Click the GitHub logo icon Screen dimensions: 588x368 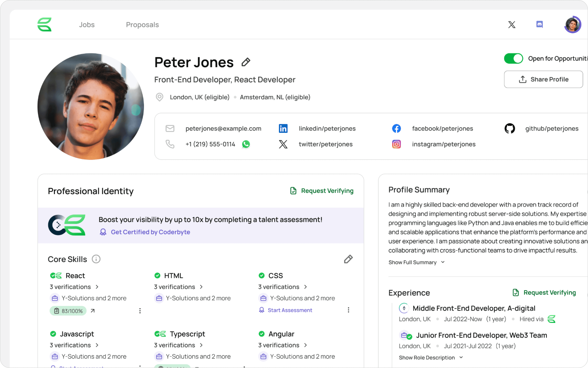click(x=509, y=128)
